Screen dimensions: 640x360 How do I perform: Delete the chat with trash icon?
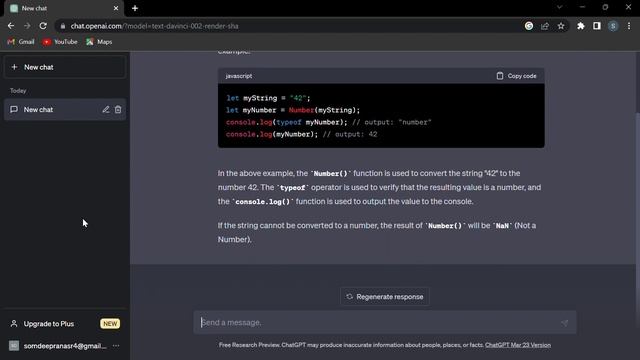coord(118,109)
